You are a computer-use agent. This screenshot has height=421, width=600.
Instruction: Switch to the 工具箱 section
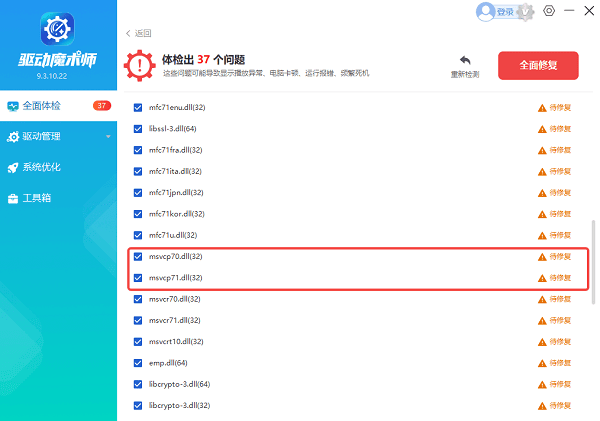[x=59, y=198]
